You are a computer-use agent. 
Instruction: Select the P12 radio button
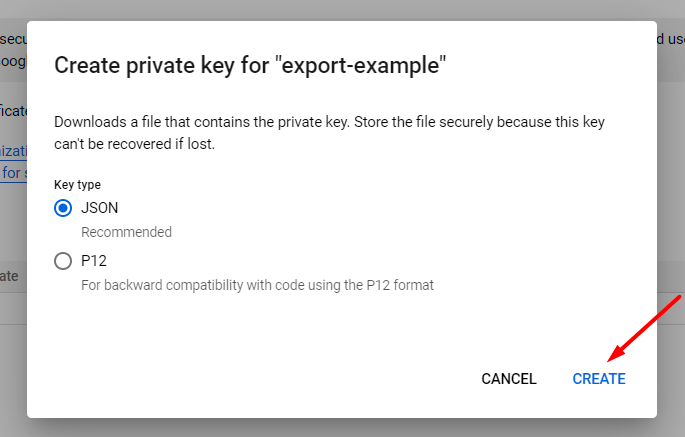(x=63, y=261)
